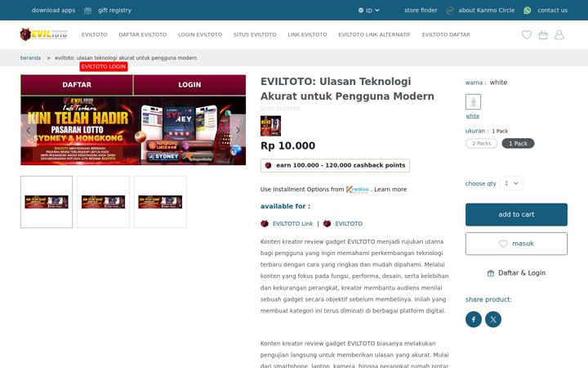Share product on X (Twitter)

pos(493,319)
